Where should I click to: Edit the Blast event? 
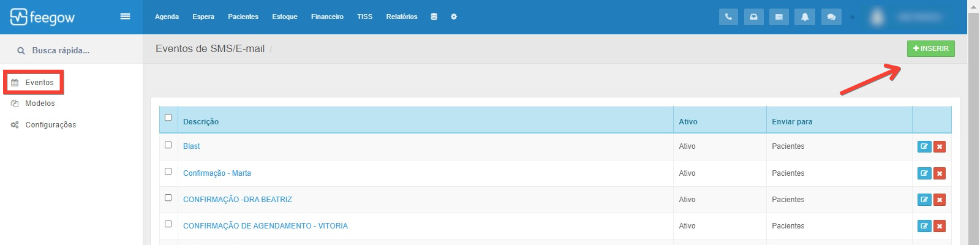(924, 147)
